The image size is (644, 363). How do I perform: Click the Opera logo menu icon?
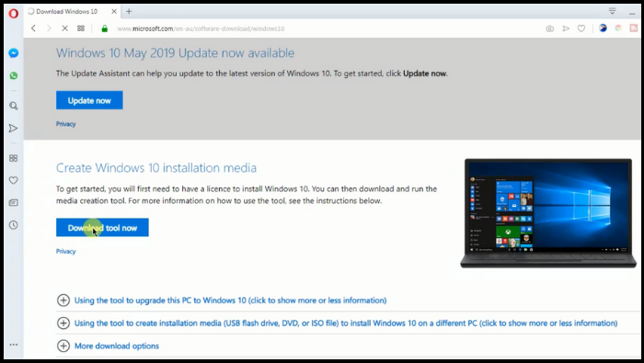click(13, 14)
